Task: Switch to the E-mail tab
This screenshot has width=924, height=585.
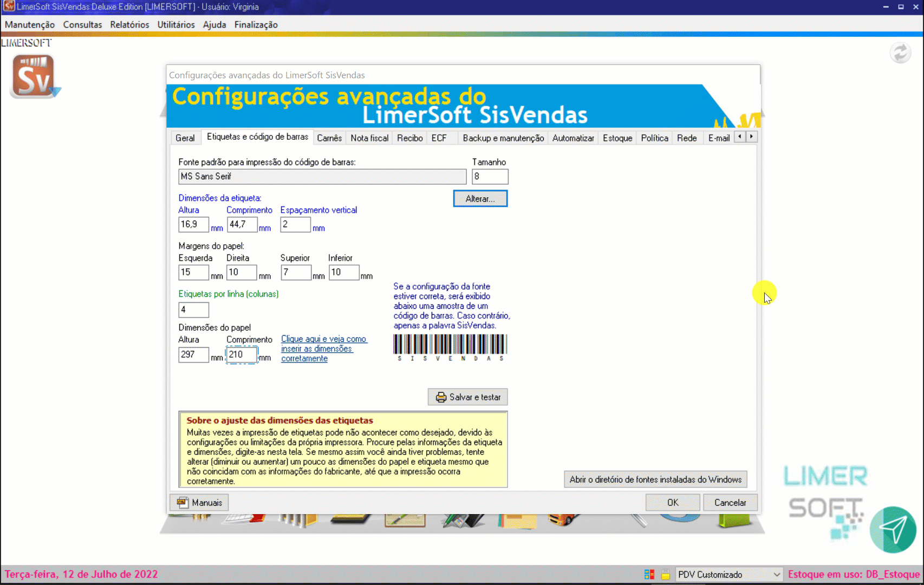Action: point(719,138)
